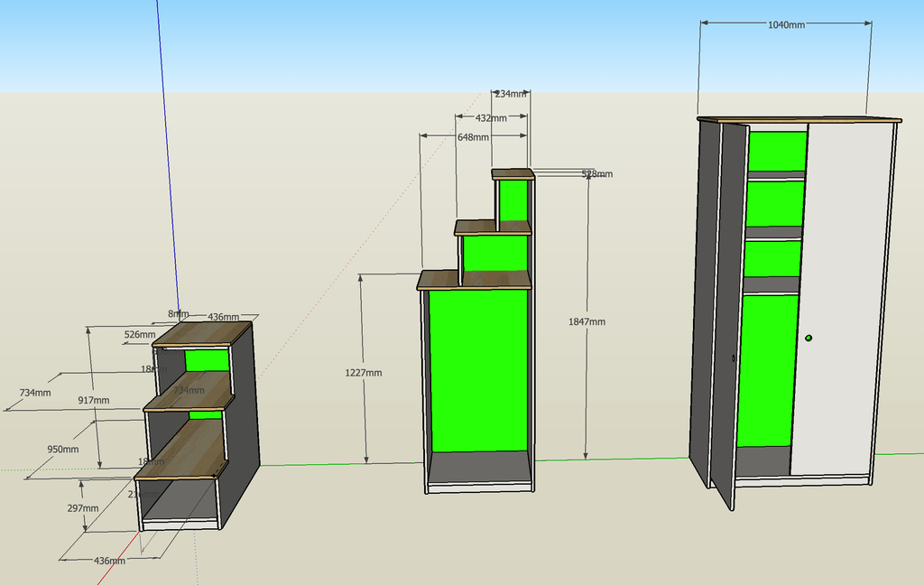Select the 436mm dimension above small cabinet top

tap(224, 317)
